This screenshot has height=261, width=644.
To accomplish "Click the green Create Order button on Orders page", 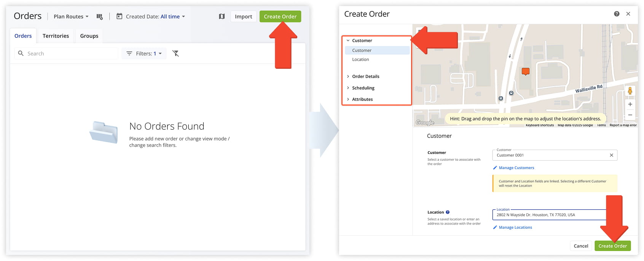I will click(x=280, y=16).
